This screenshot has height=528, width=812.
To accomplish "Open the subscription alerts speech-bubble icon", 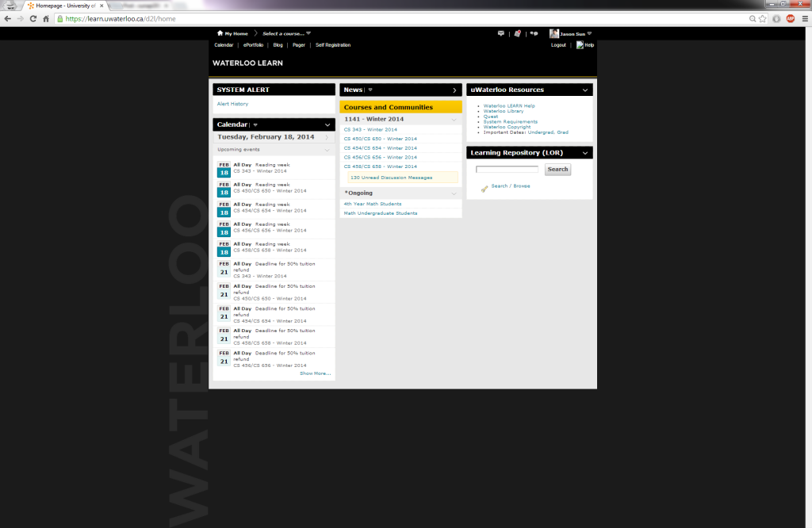I will [x=534, y=33].
